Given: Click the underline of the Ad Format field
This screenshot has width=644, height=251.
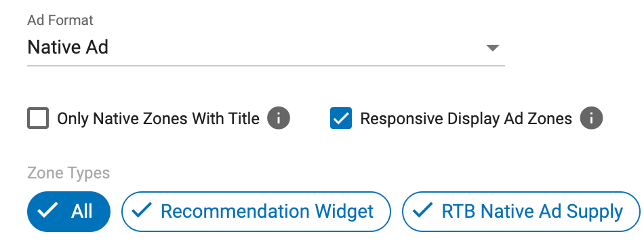Looking at the screenshot, I should tap(266, 65).
